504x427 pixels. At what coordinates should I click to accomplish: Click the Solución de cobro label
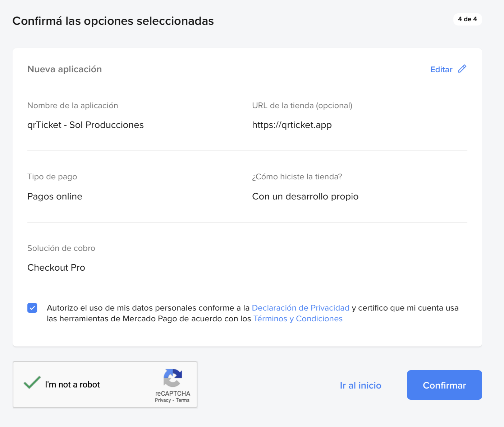61,248
